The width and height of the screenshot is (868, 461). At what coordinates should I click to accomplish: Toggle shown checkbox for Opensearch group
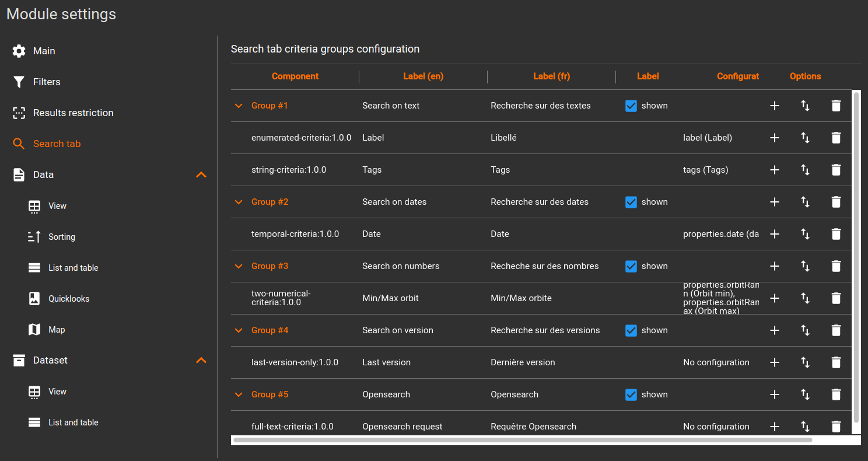[631, 394]
